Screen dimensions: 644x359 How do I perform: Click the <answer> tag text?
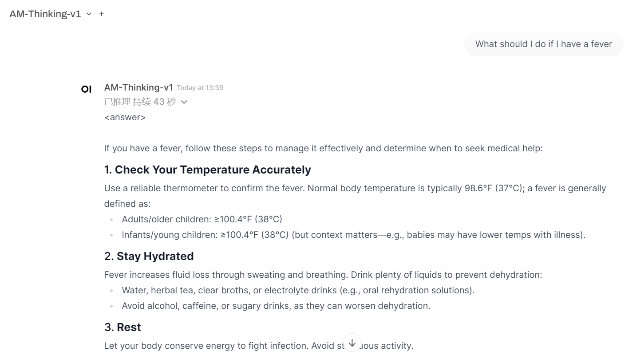tap(125, 118)
